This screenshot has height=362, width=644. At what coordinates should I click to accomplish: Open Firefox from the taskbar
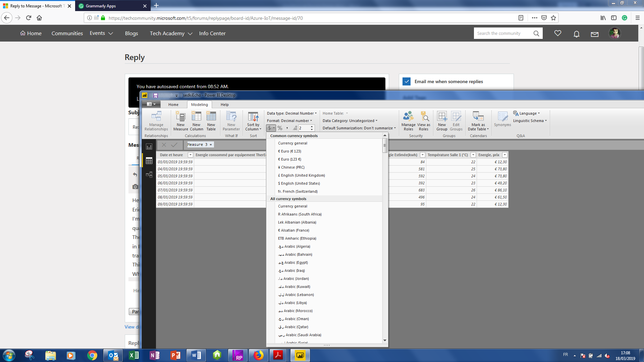259,355
